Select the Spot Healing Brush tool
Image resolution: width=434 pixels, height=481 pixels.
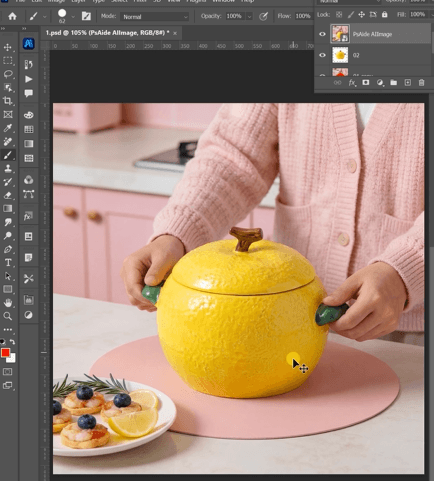[x=8, y=141]
